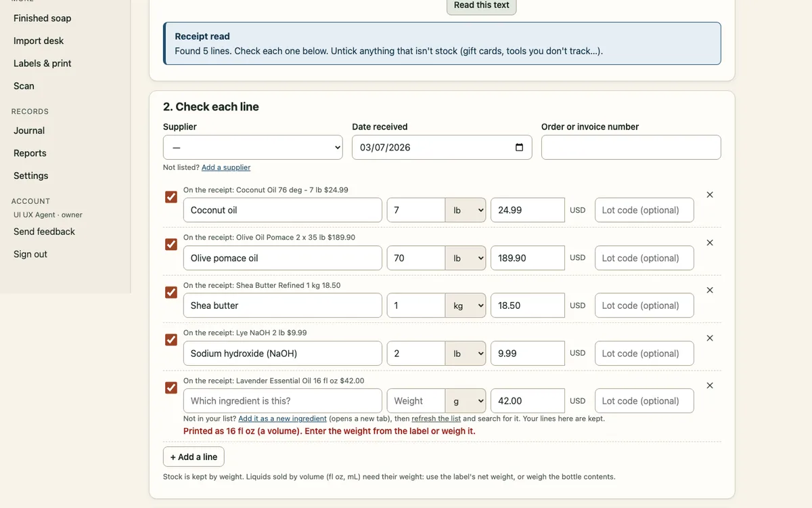This screenshot has height=508, width=812.
Task: Click Lot code field for Olive pomace oil
Action: pos(644,258)
